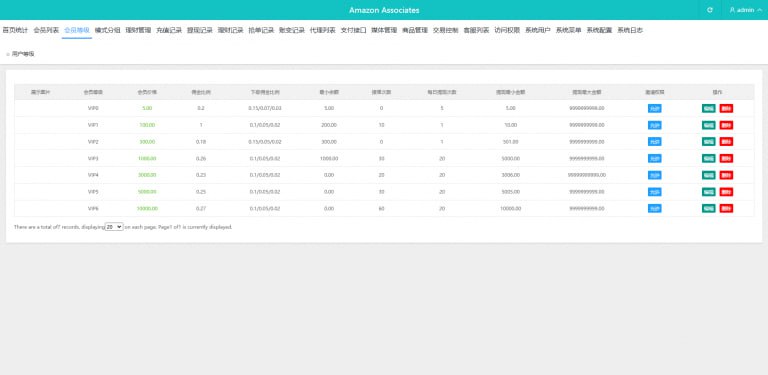Viewport: 768px width, 375px height.
Task: Open the 代理列表 tab
Action: click(323, 30)
